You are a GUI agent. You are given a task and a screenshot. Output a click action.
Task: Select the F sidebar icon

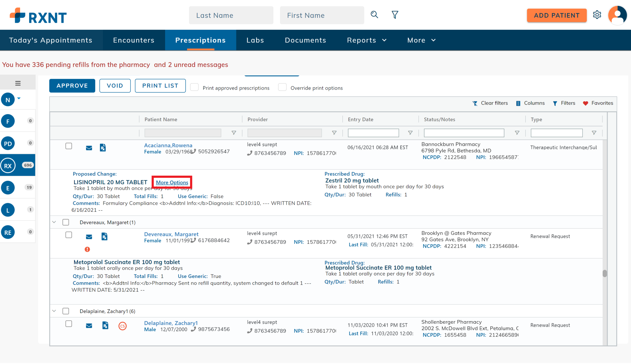[x=8, y=121]
